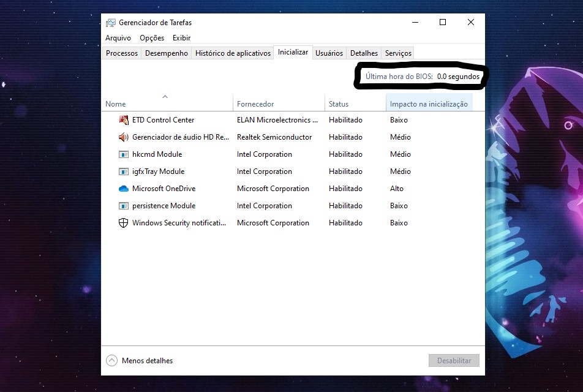Screen dimensions: 583x392
Task: Select the Inicializar tab
Action: (x=293, y=52)
